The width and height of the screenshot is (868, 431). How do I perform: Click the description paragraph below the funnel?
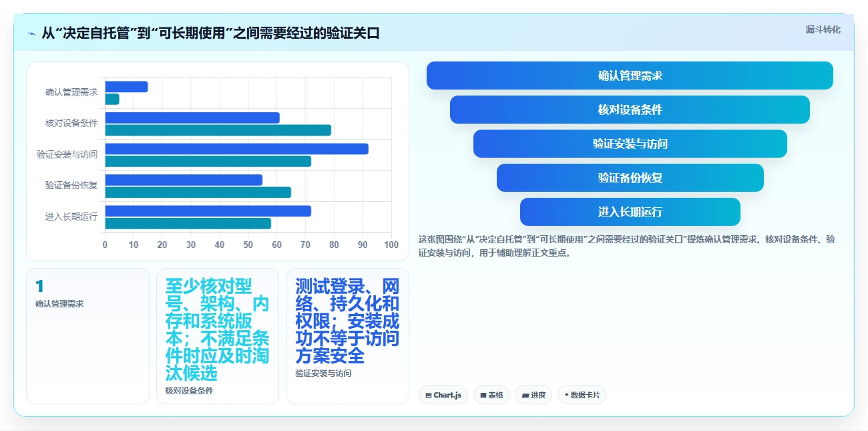tap(626, 246)
